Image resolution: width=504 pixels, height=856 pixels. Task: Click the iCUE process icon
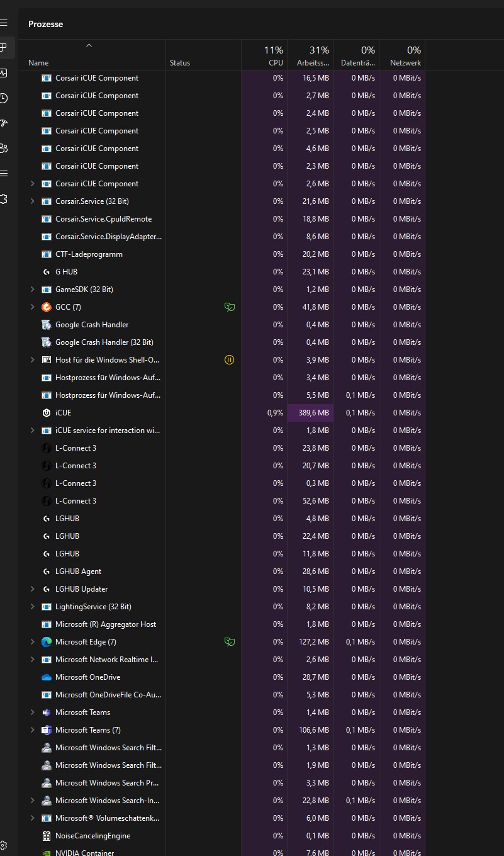pyautogui.click(x=46, y=413)
